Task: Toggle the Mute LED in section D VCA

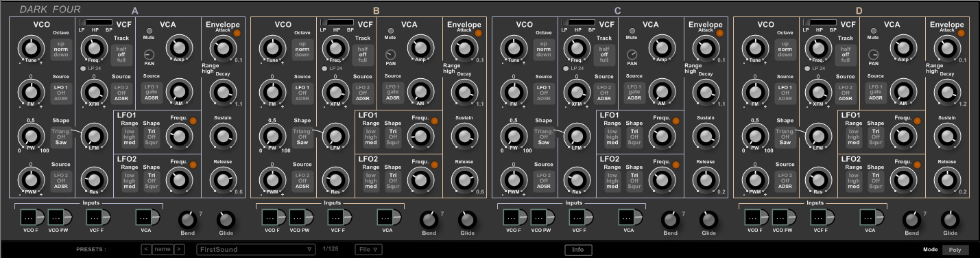Action: pos(873,31)
